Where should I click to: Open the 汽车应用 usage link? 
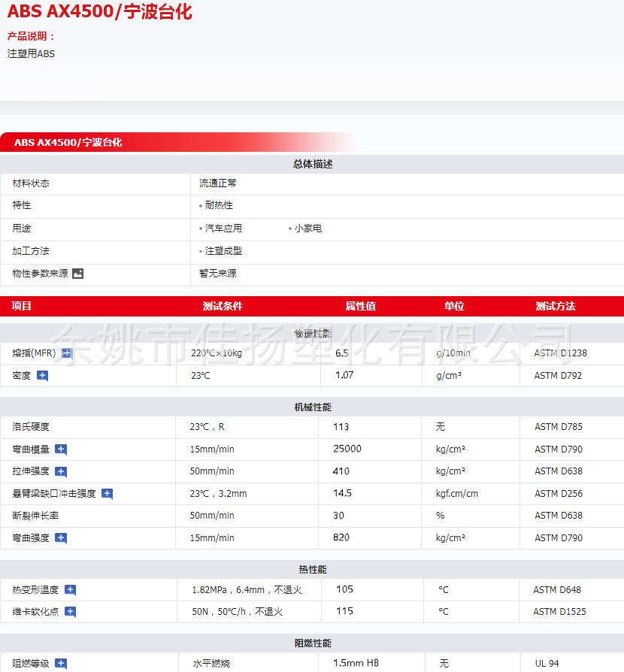coord(223,229)
